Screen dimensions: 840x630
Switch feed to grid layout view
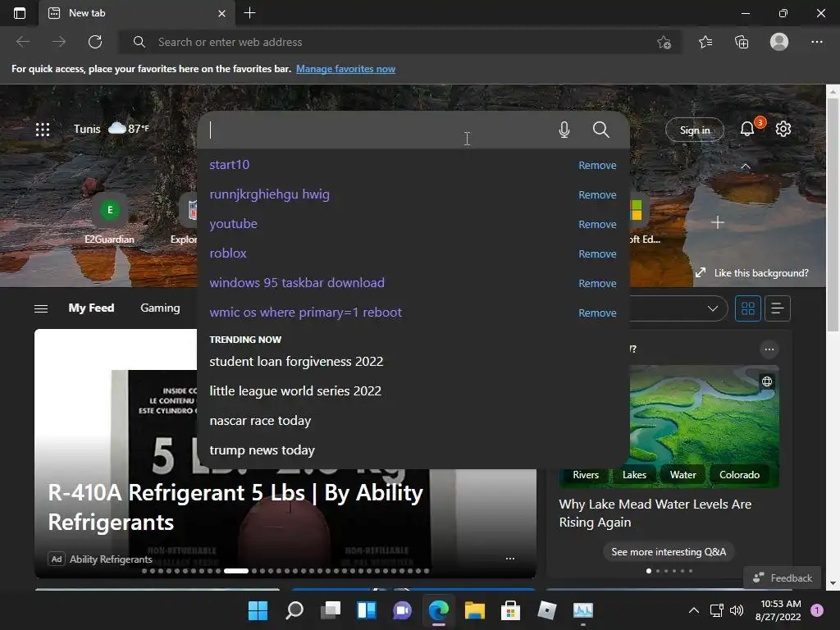click(748, 308)
